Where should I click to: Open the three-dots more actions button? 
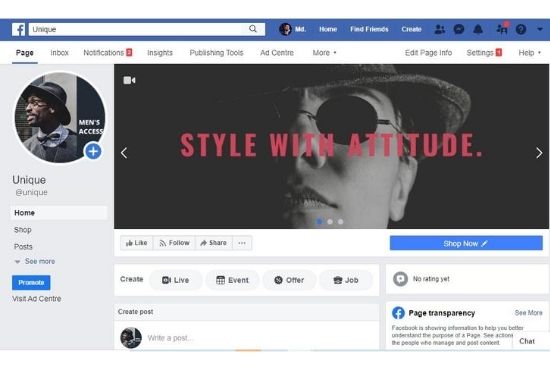pos(242,243)
